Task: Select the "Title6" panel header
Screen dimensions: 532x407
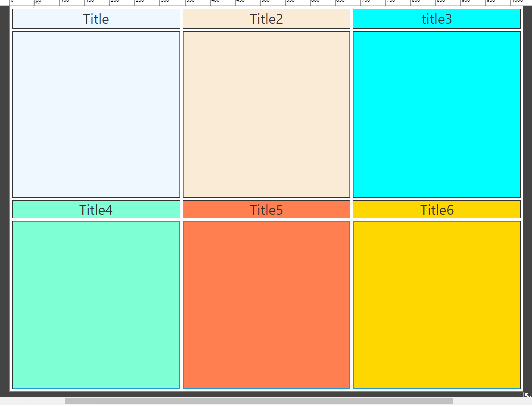Action: tap(437, 209)
